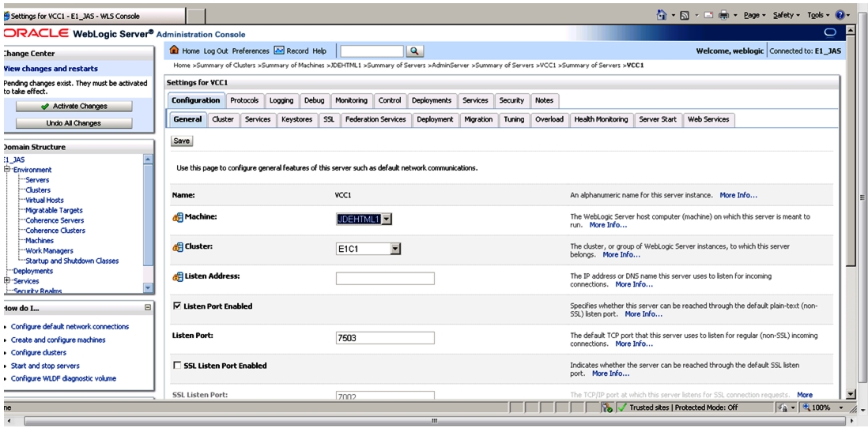Click the Listen Address input field
This screenshot has width=868, height=443.
pyautogui.click(x=385, y=278)
